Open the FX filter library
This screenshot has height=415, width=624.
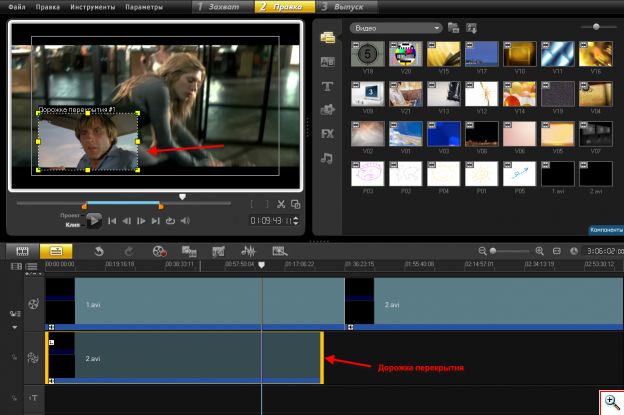coord(328,134)
